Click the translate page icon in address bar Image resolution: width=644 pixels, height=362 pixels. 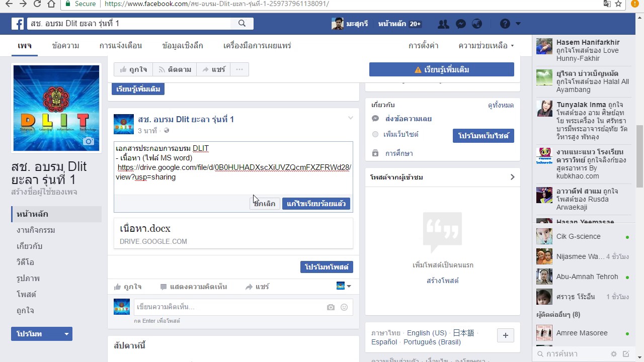click(x=607, y=4)
